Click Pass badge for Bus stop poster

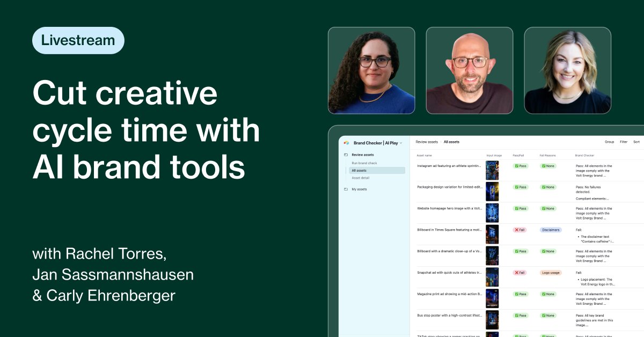pos(521,316)
